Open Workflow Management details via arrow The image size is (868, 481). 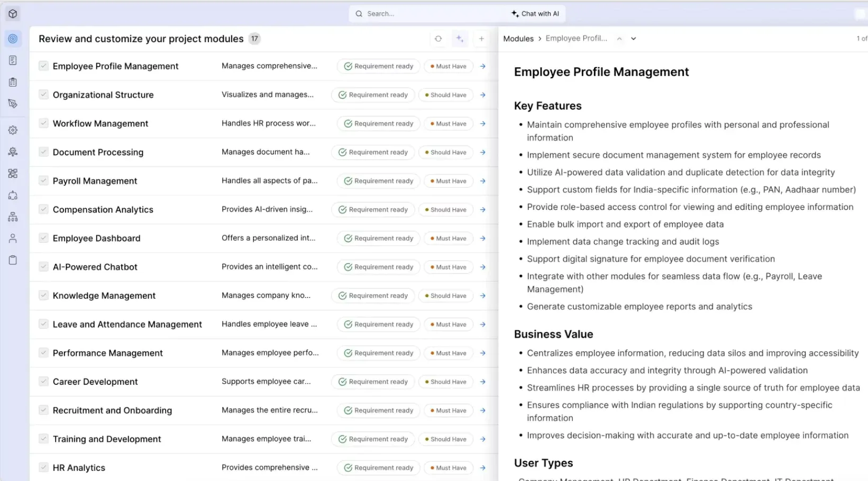pyautogui.click(x=482, y=124)
